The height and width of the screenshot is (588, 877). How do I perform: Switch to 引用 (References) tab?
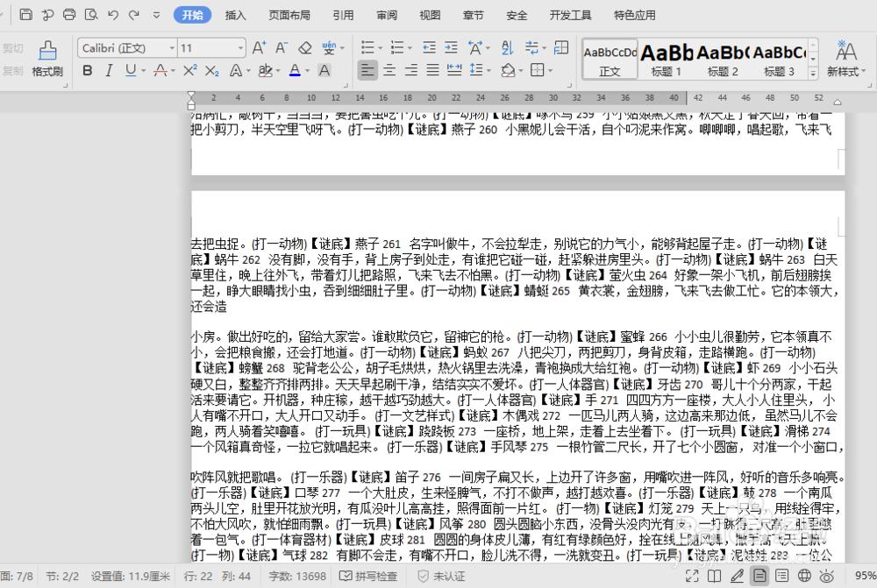(344, 15)
